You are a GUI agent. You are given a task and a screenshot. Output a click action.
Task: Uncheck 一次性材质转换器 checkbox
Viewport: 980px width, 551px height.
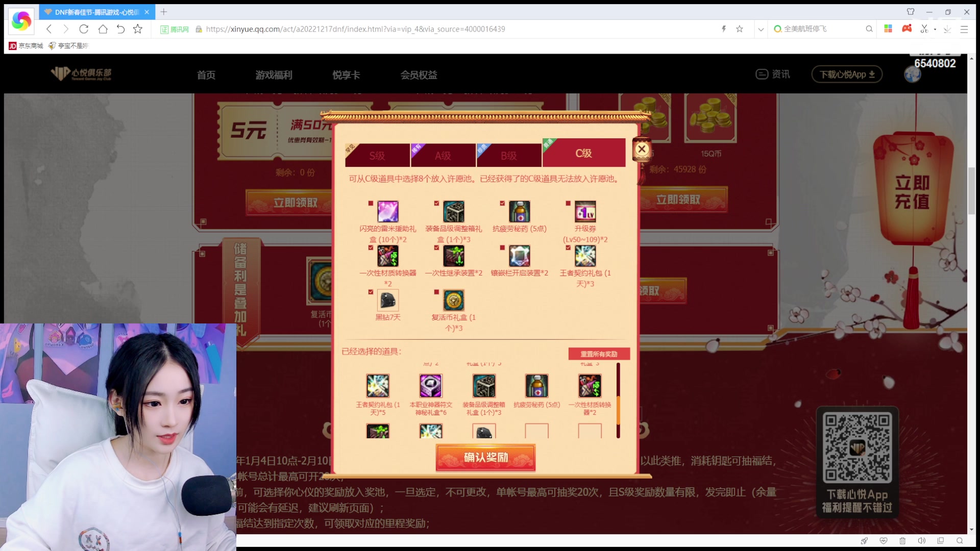coord(371,247)
